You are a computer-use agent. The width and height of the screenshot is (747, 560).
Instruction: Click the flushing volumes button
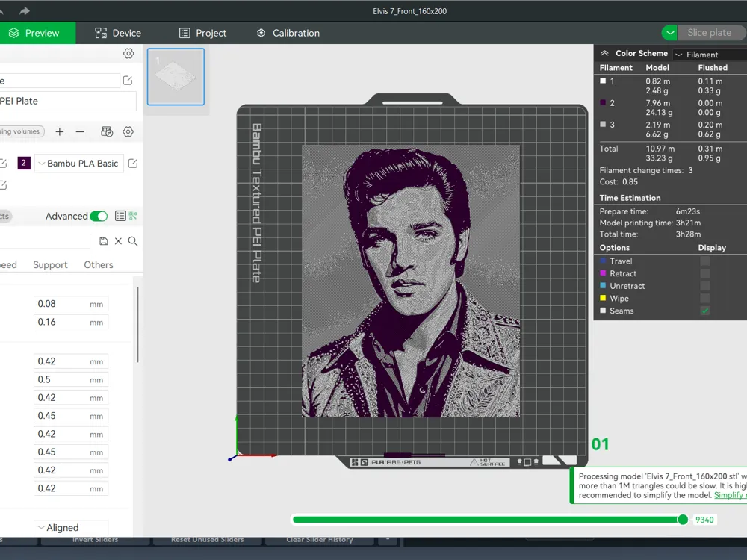click(22, 131)
